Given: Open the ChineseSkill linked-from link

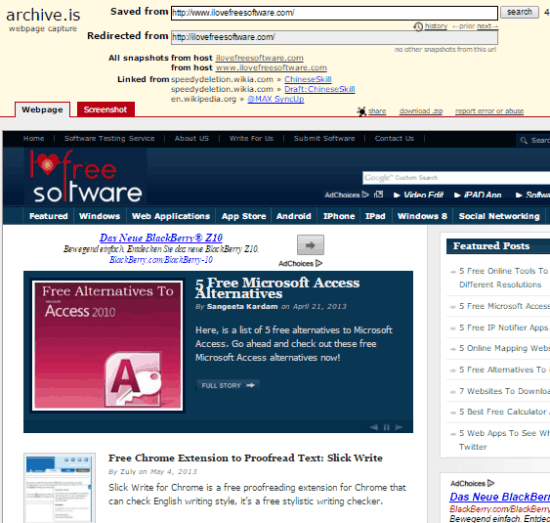Looking at the screenshot, I should (x=308, y=79).
